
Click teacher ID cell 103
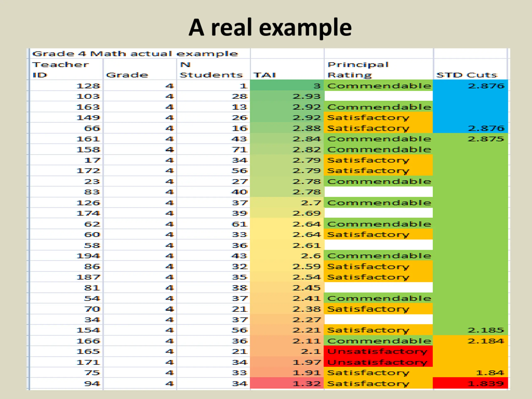pos(66,96)
